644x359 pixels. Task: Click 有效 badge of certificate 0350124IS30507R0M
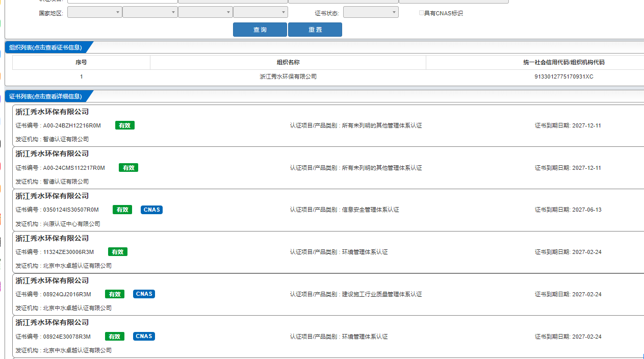tap(122, 210)
